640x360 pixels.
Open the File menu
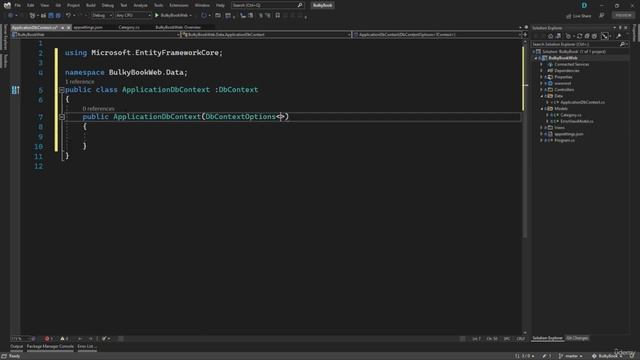point(18,5)
